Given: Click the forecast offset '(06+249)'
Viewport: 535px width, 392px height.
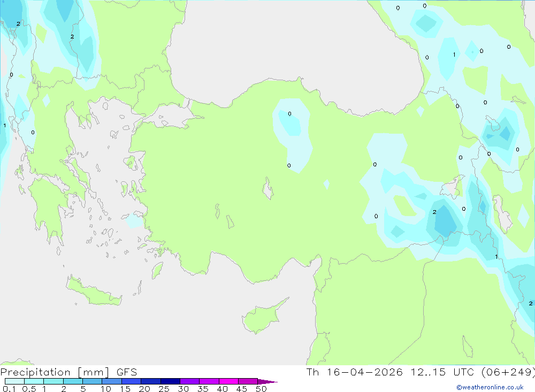Looking at the screenshot, I should [508, 372].
